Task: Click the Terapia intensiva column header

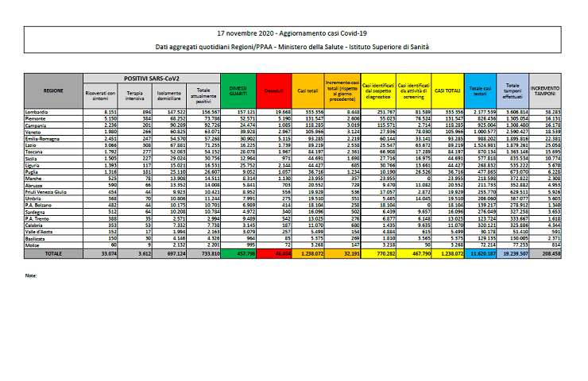Action: point(141,97)
